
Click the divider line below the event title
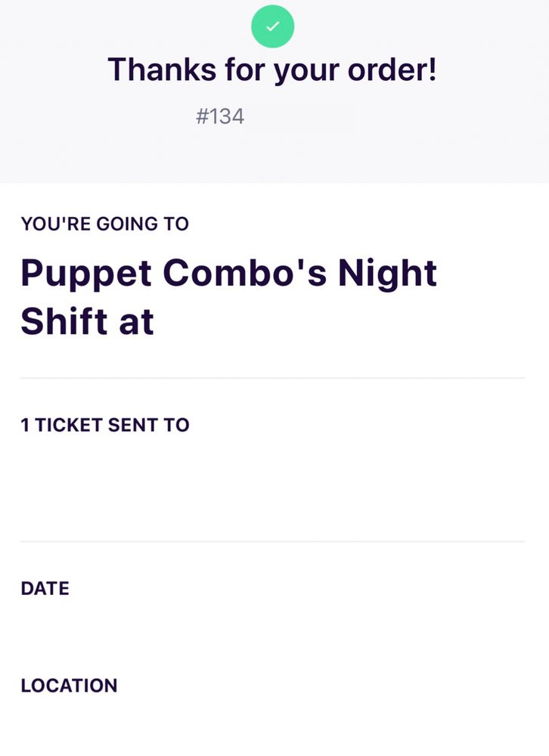point(272,378)
